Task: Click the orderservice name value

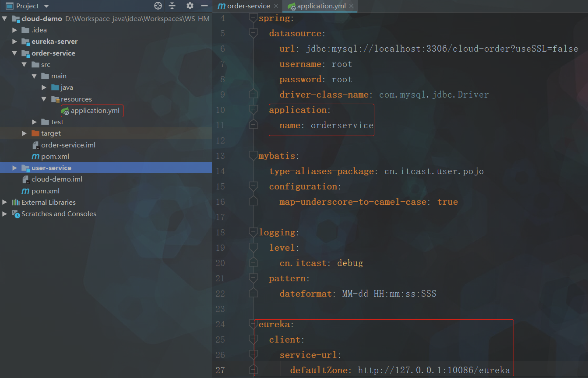Action: tap(342, 126)
